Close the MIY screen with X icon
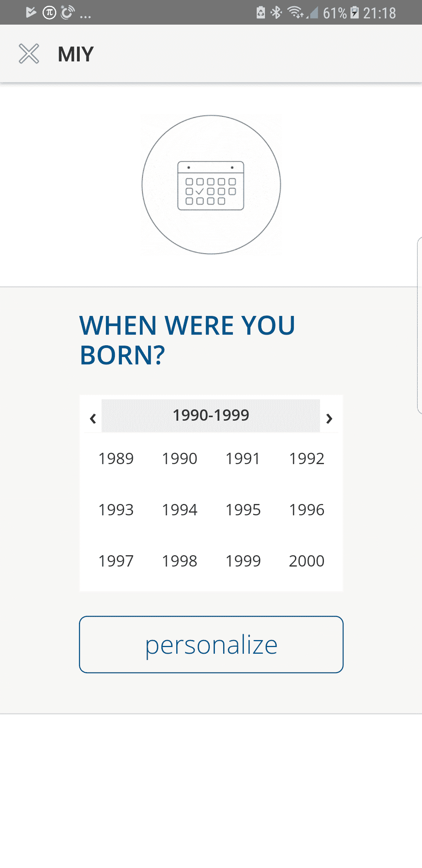The image size is (422, 868). pos(29,54)
